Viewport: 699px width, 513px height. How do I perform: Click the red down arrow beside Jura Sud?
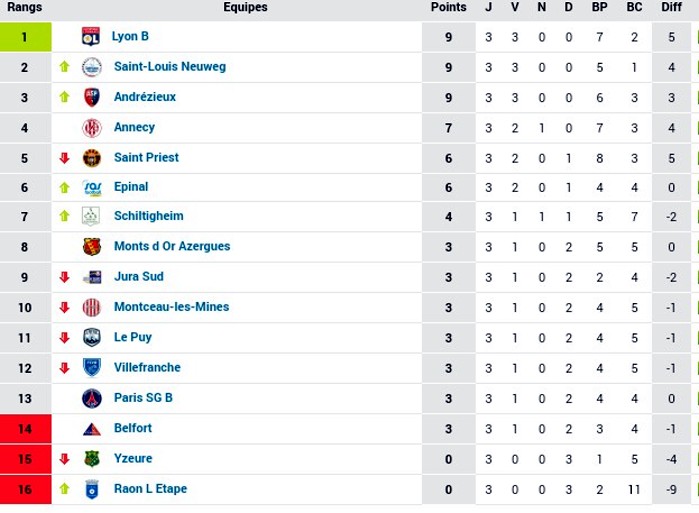coord(65,277)
